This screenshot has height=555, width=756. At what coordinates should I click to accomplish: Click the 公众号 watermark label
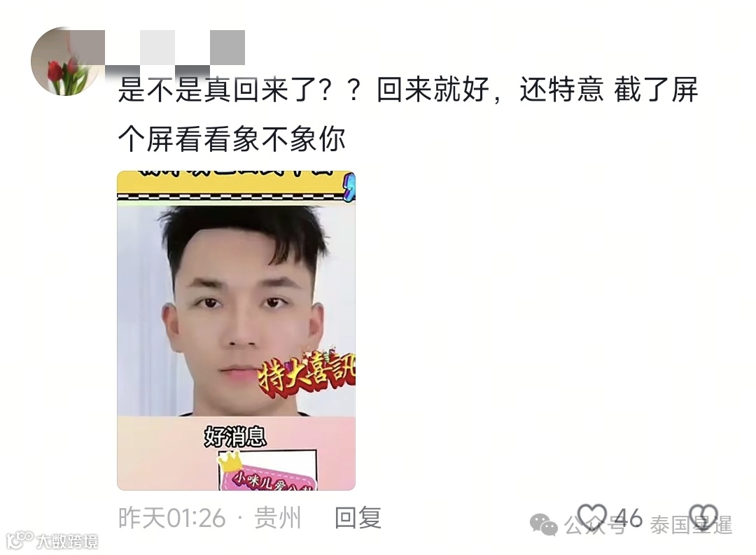[596, 525]
